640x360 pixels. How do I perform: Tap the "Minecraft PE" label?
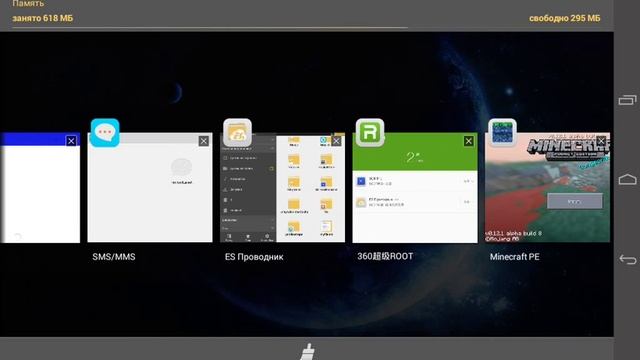coord(514,257)
